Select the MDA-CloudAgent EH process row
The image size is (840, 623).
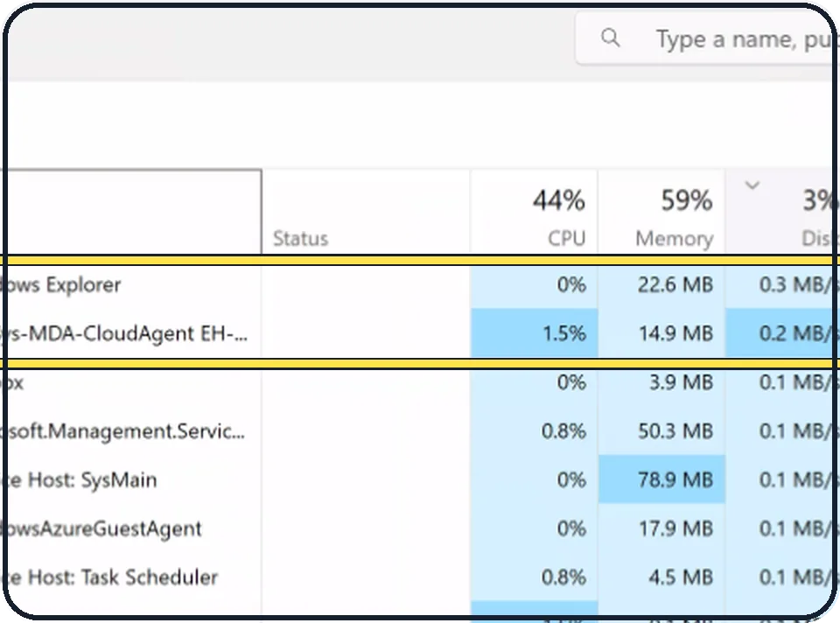tap(418, 333)
